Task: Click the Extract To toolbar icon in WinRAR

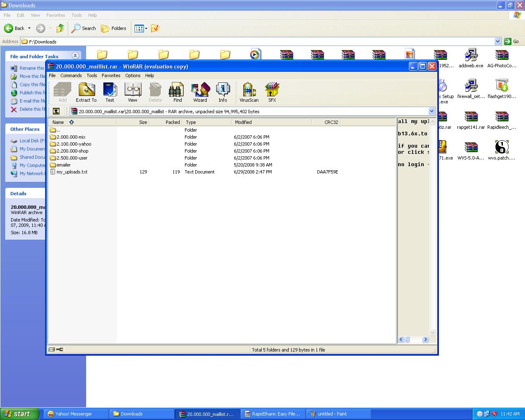Action: pos(86,92)
